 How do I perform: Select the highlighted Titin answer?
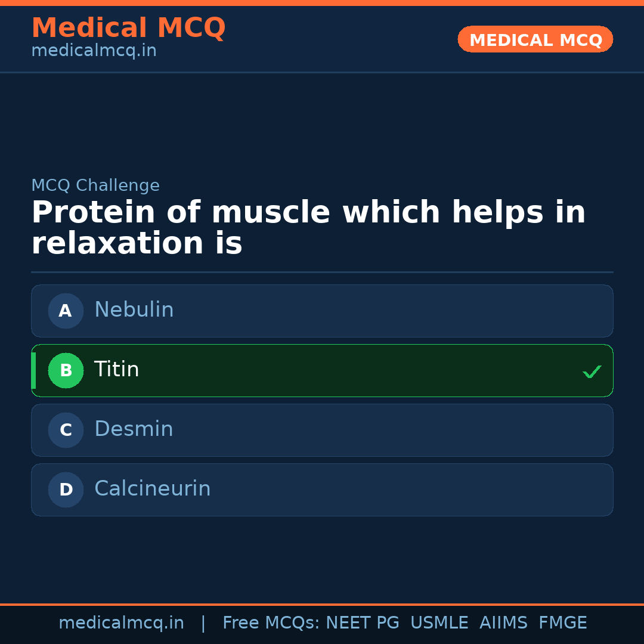point(322,370)
